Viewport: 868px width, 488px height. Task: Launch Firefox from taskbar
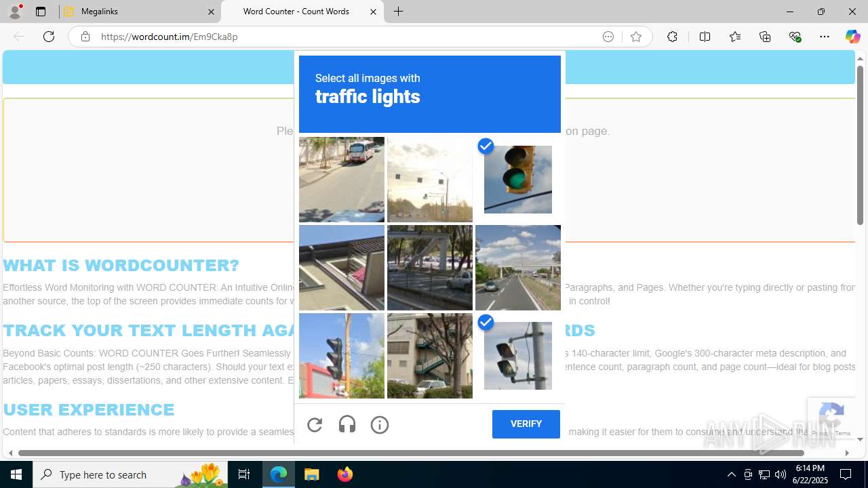point(344,474)
